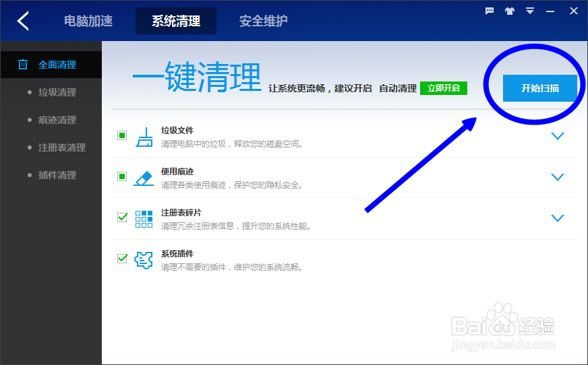Click the trash can icon beside 全面清理
This screenshot has width=588, height=365.
(x=23, y=65)
